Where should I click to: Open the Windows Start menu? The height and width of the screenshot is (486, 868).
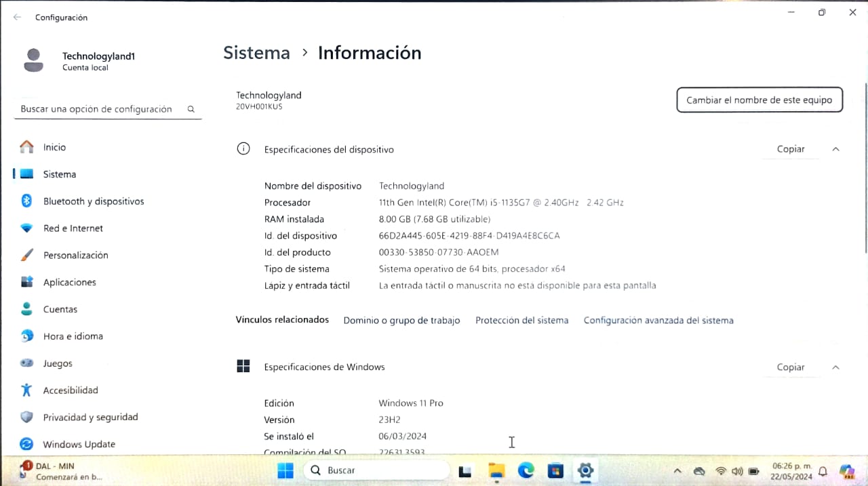pyautogui.click(x=285, y=470)
